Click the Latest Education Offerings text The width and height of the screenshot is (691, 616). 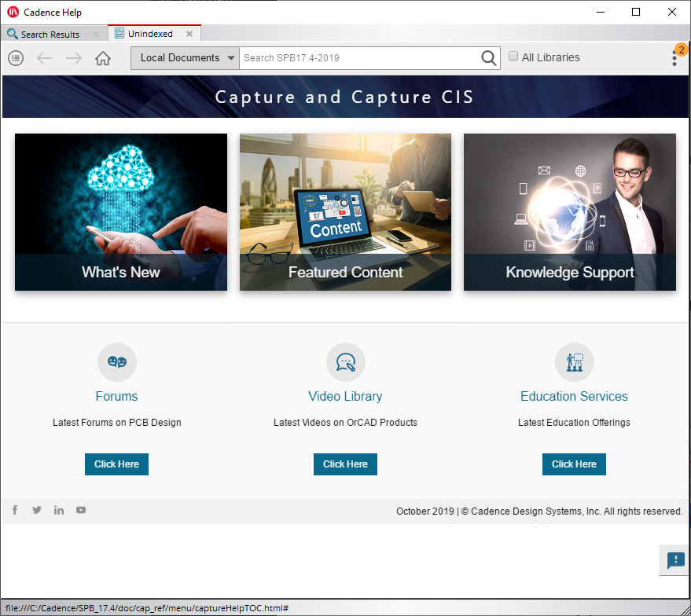click(574, 422)
